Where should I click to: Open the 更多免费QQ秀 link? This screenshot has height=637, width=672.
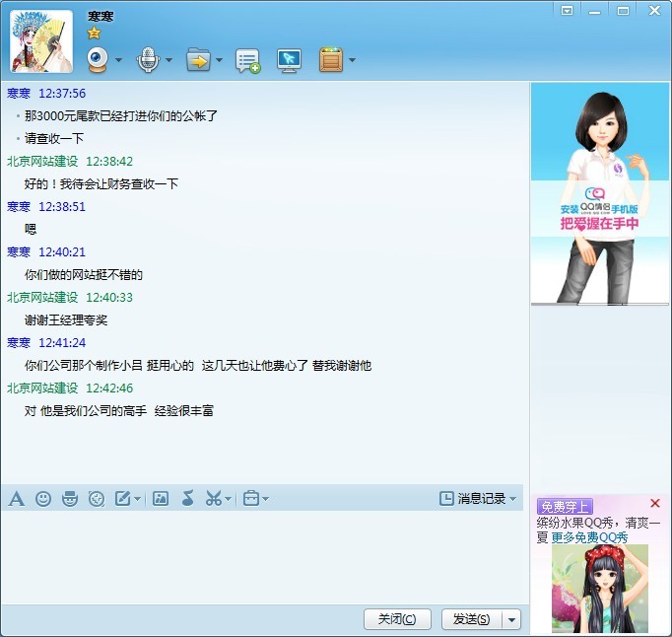(589, 537)
